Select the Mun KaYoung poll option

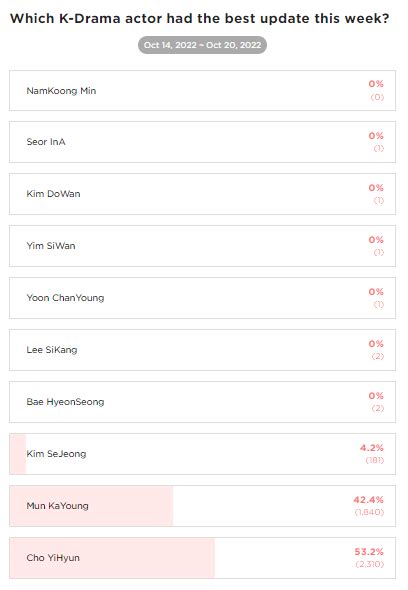tap(202, 505)
